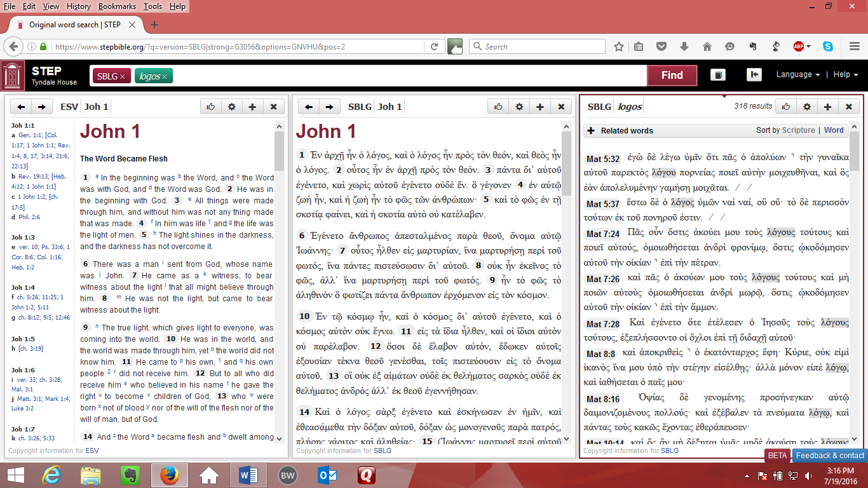Viewport: 868px width, 488px height.
Task: Open Outlook from the taskbar
Action: tap(327, 475)
